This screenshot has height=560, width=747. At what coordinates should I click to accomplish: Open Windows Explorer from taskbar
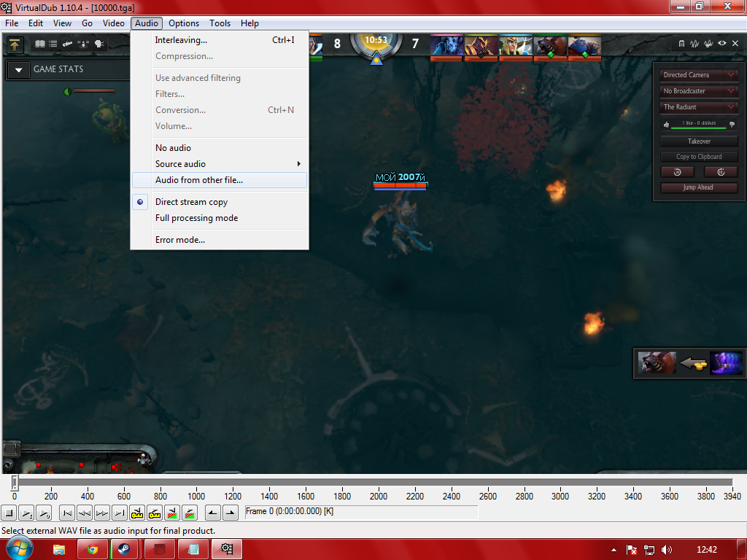[59, 550]
